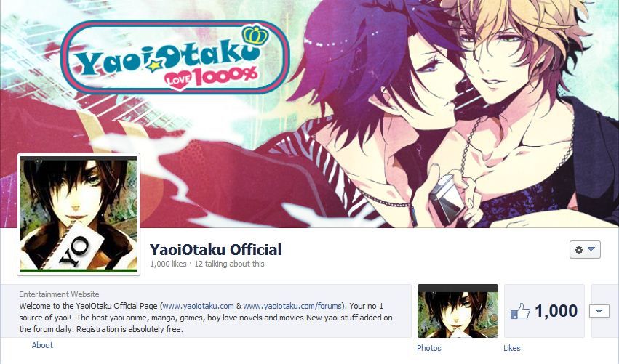
Task: Open the gear settings dropdown button
Action: (585, 250)
